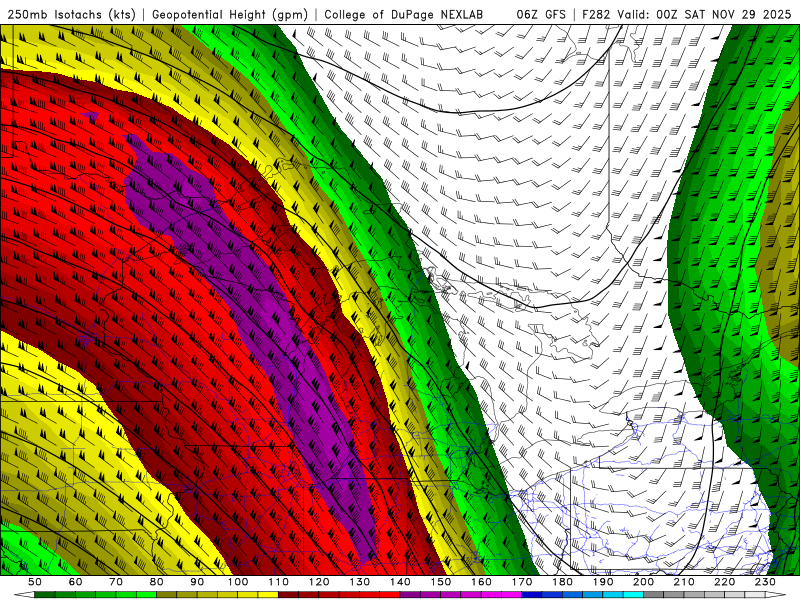Viewport: 800px width, 600px height.
Task: Click the 150 label on the color scale
Action: (441, 582)
